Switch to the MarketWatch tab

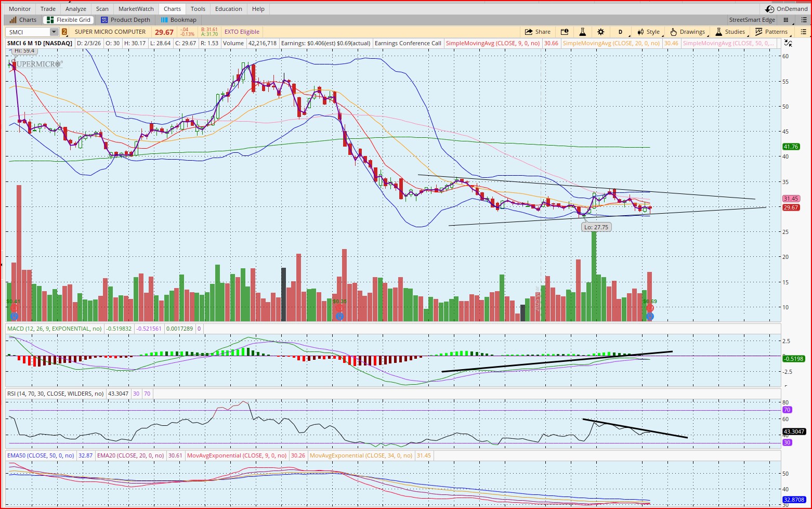click(x=136, y=9)
